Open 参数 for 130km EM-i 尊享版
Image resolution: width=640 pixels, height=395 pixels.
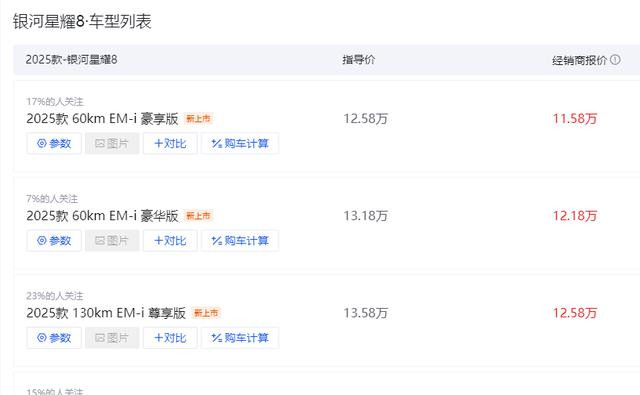point(54,338)
